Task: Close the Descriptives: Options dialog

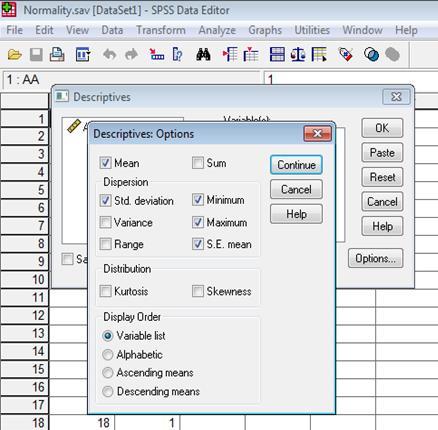Action: (318, 133)
